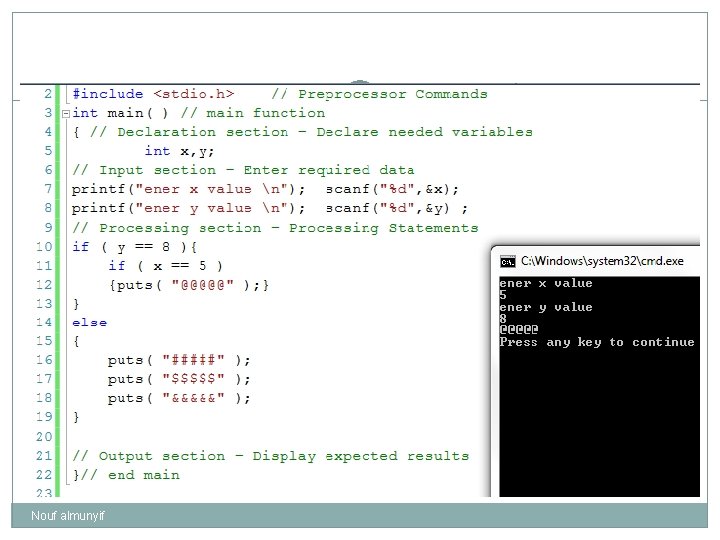Click the puts( "#####" ) statement
Screen dimensions: 720x540
point(179,360)
